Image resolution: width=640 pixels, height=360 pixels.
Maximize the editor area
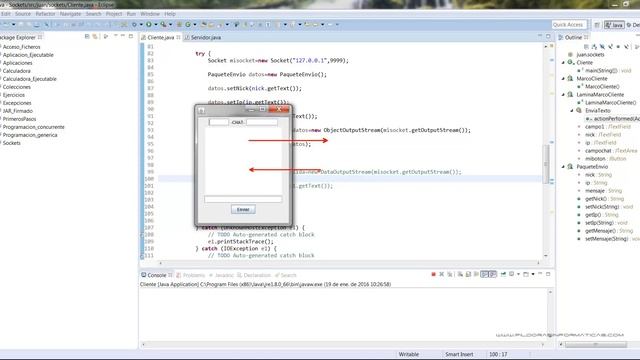coord(548,37)
